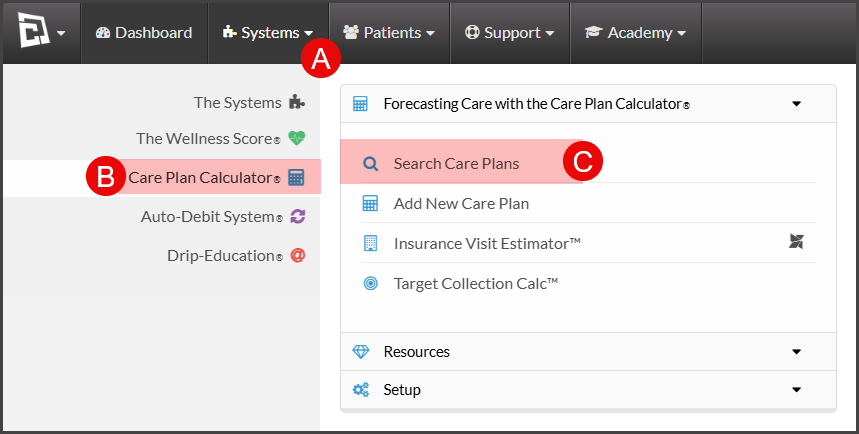Open the Search Care Plans link

tap(456, 163)
